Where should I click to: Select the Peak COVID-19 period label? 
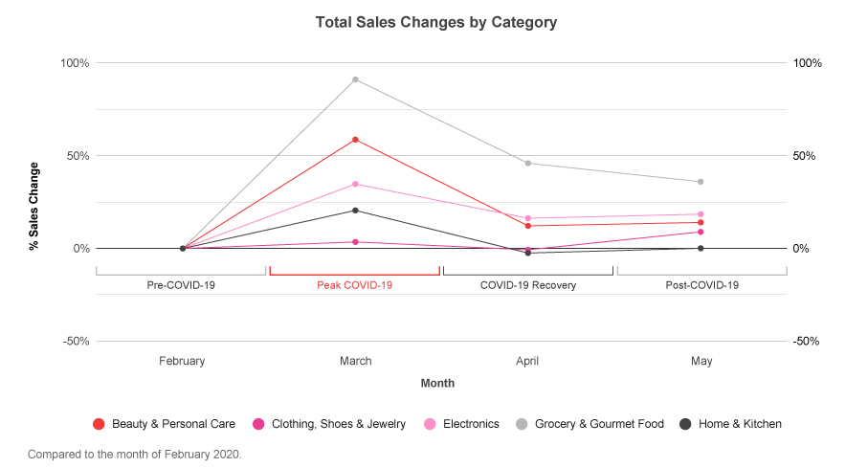tap(354, 285)
